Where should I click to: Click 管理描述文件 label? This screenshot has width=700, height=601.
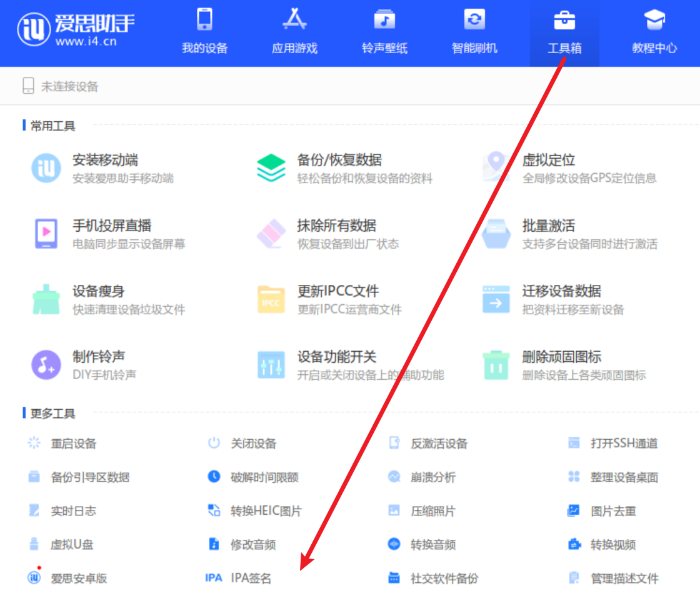coord(624,578)
